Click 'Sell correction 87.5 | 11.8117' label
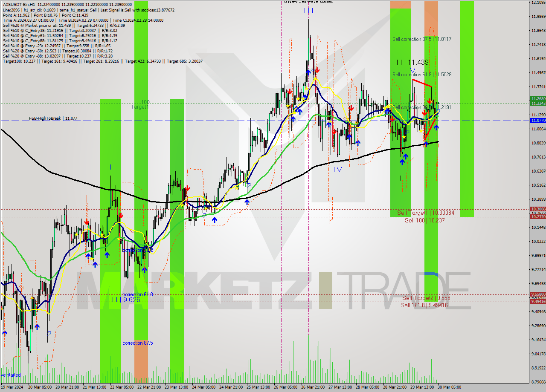Image resolution: width=546 pixels, height=392 pixels. tap(422, 39)
